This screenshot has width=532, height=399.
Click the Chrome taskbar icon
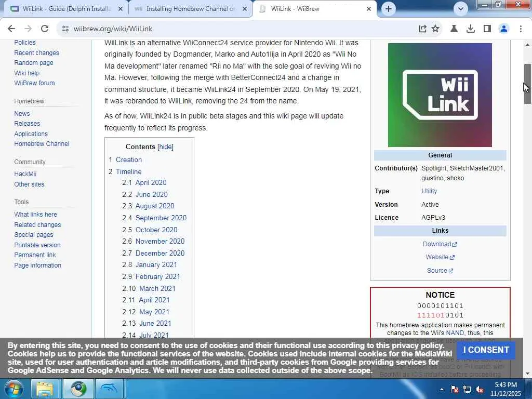pyautogui.click(x=78, y=389)
